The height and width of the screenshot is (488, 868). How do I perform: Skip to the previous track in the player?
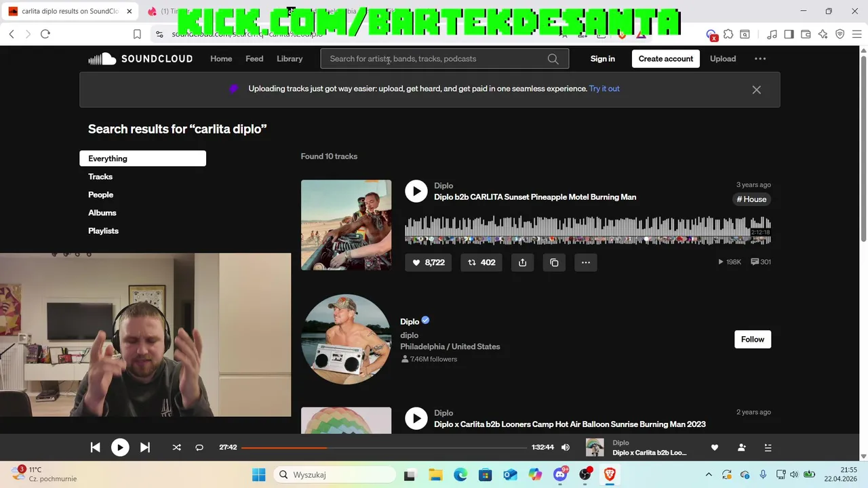(96, 447)
